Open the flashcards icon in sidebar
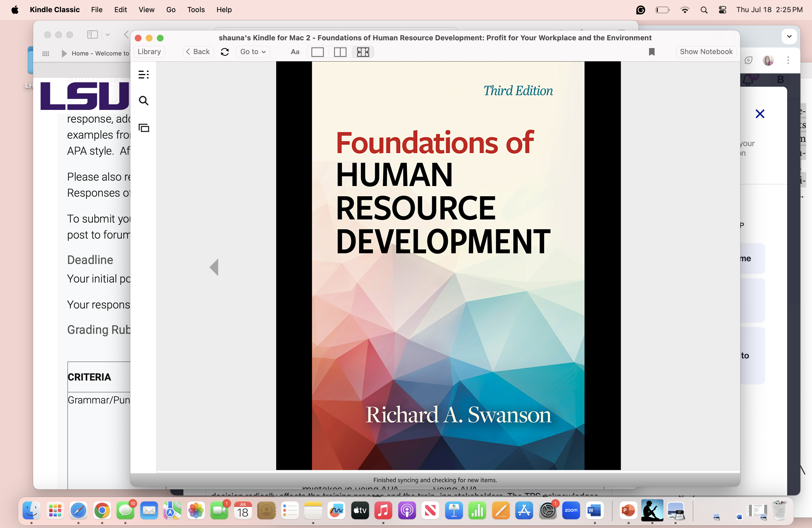 [x=144, y=128]
